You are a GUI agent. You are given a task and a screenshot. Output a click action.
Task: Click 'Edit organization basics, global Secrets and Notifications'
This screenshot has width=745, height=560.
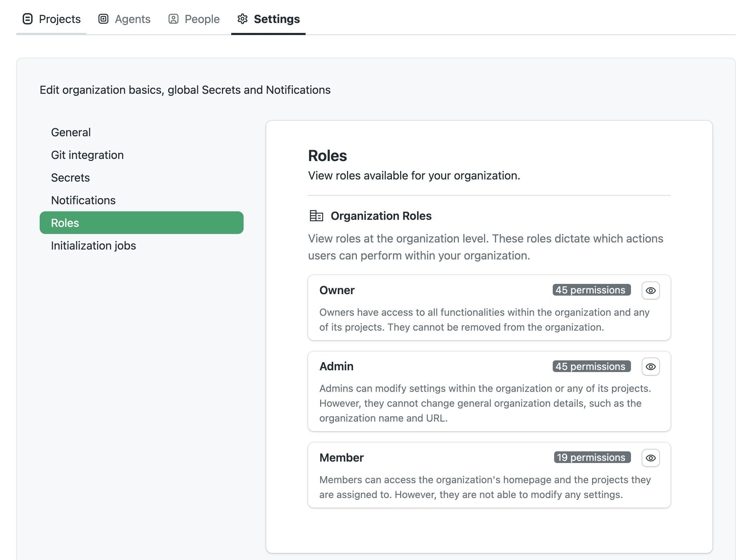(185, 90)
